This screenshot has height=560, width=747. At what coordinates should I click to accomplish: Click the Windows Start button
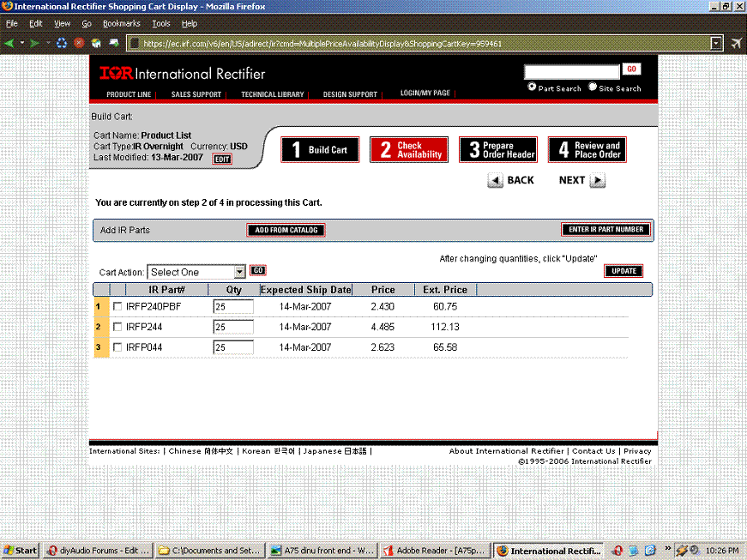point(20,551)
